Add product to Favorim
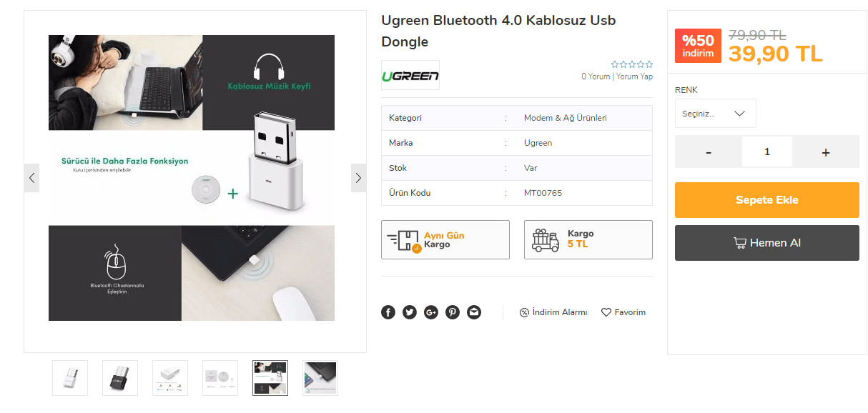This screenshot has width=868, height=413. tap(623, 312)
